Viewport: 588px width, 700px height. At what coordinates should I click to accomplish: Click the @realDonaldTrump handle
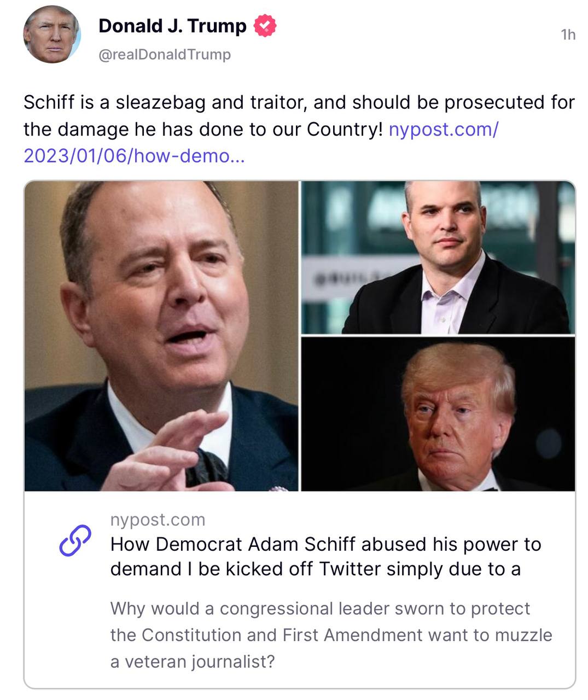(x=164, y=55)
